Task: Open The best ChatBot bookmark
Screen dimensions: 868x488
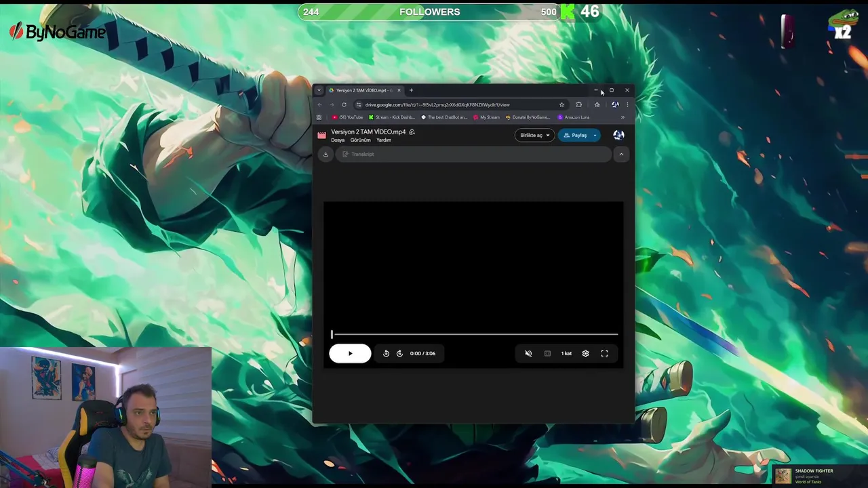Action: (444, 117)
